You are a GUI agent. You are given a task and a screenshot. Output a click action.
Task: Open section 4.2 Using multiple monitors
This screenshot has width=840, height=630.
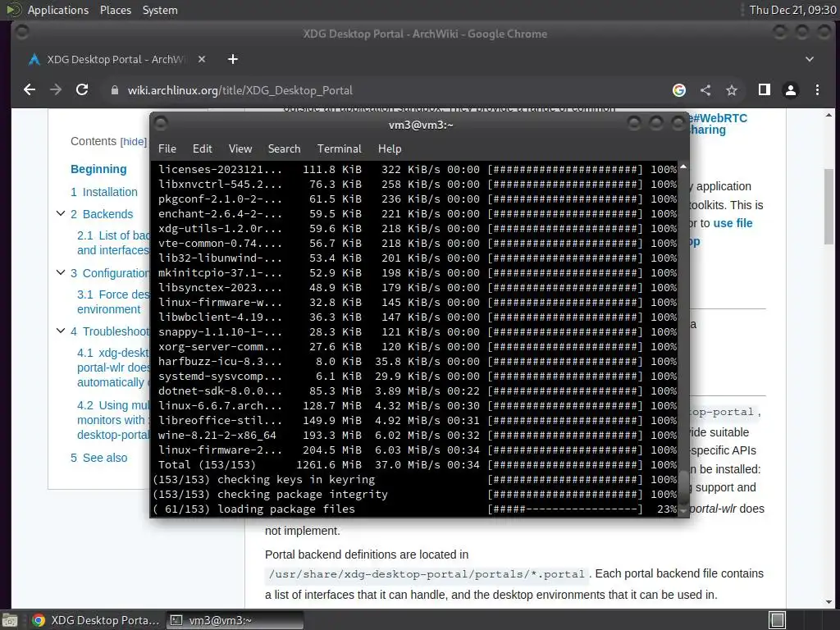click(113, 420)
